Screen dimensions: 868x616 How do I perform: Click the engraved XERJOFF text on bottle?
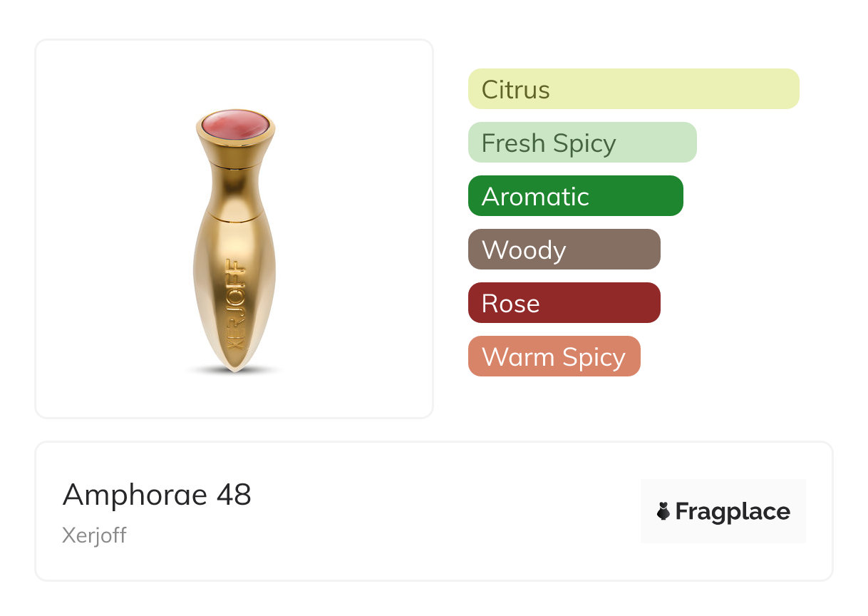coord(234,304)
